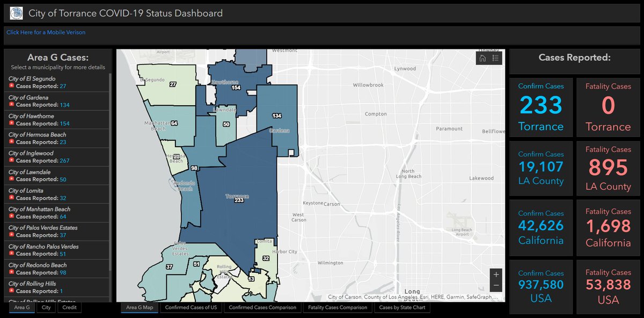Viewport: 644px width, 318px height.
Task: Click the map home extent button
Action: (x=482, y=58)
